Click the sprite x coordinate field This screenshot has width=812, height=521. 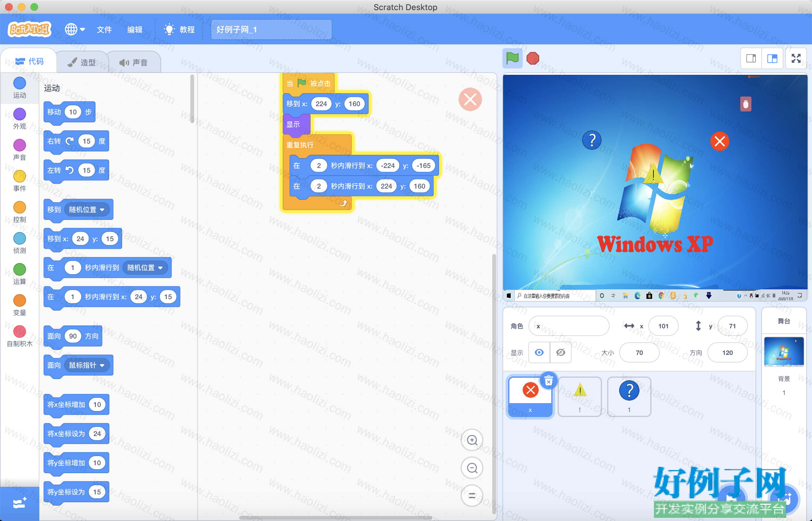663,326
